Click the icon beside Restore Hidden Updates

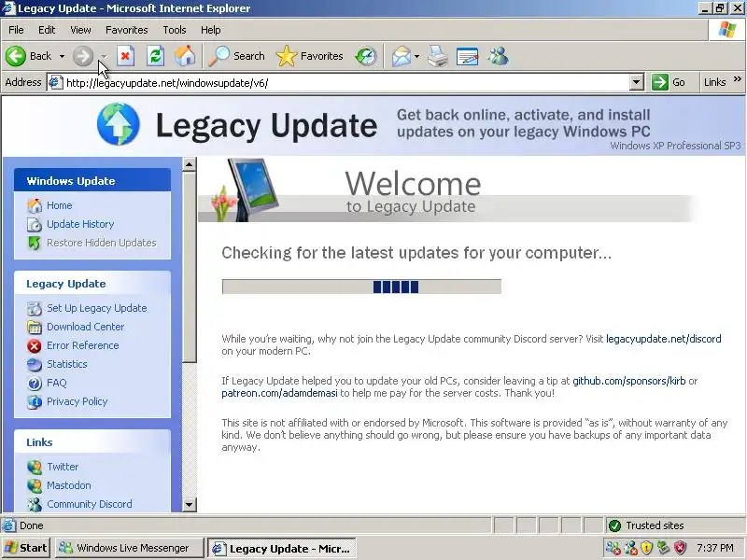[x=35, y=243]
